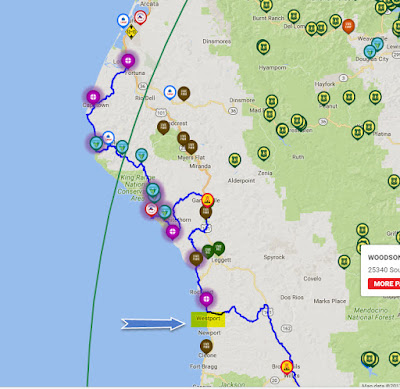Select the forest shield marker above Platina
400x389 pixels.
[x=369, y=127]
